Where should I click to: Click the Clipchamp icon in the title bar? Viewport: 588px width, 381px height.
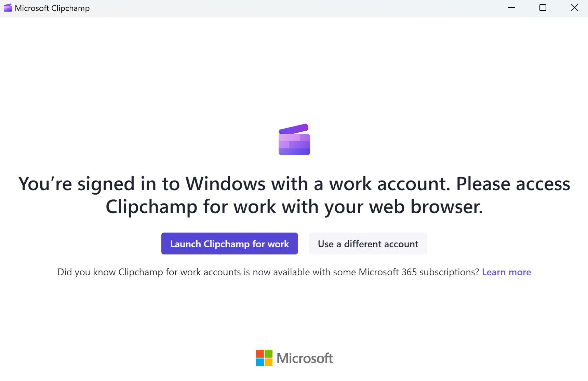point(8,8)
